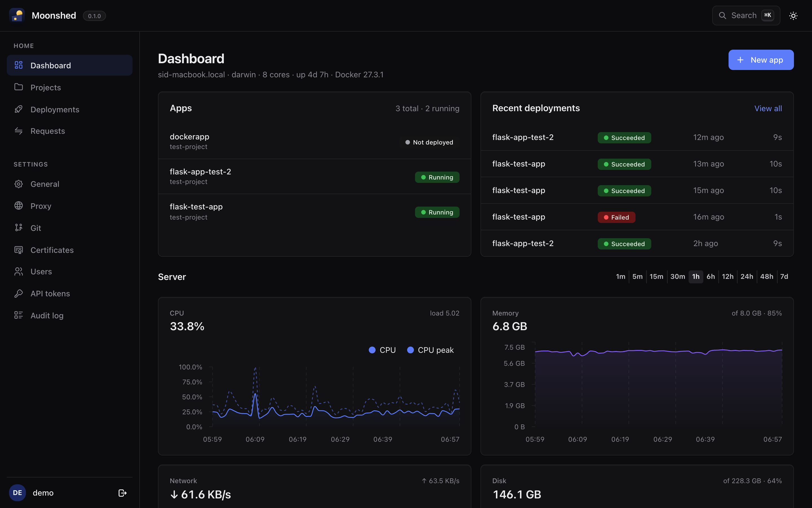Image resolution: width=812 pixels, height=508 pixels.
Task: Click the 0.1.0 version badge
Action: pos(94,16)
